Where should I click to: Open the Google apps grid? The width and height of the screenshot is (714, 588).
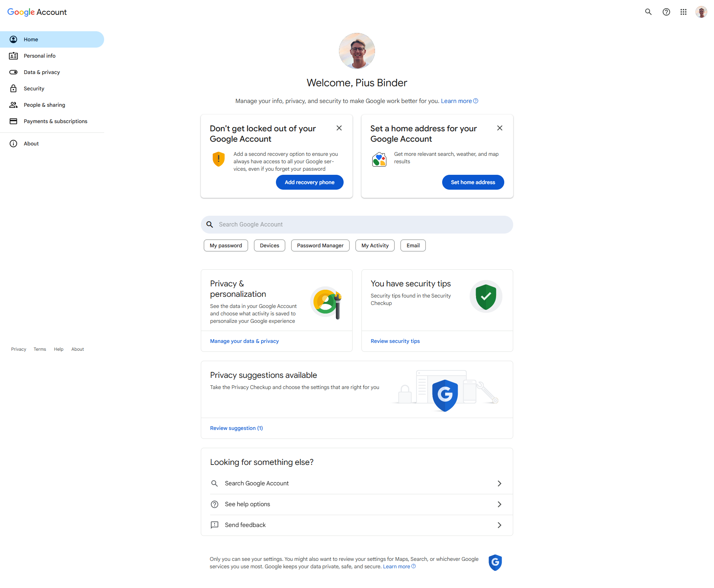click(684, 12)
